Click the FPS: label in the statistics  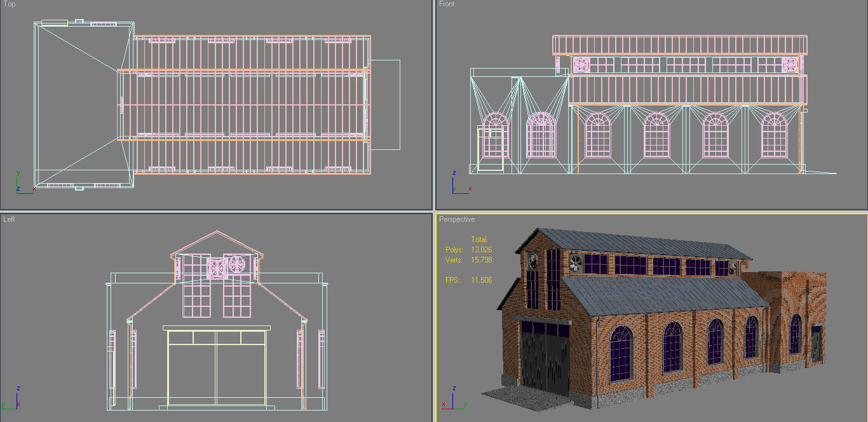coord(452,280)
